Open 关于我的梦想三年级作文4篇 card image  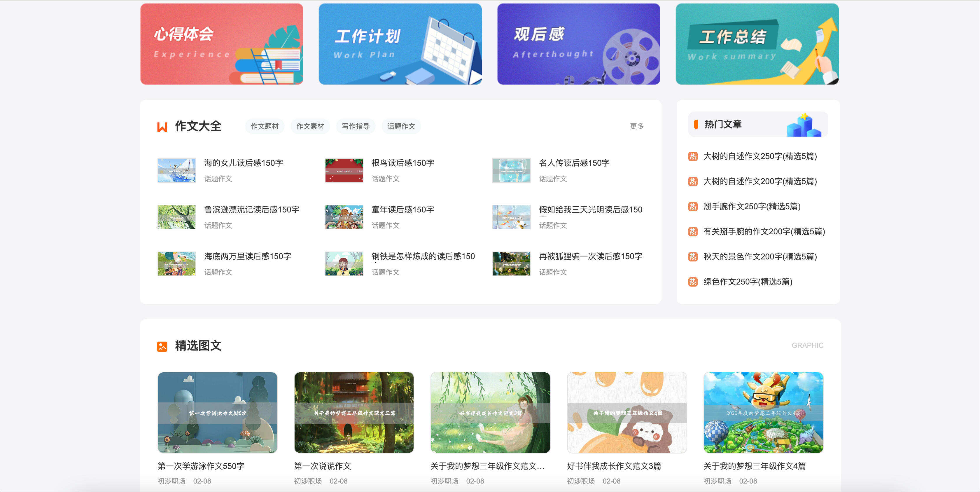click(x=763, y=412)
